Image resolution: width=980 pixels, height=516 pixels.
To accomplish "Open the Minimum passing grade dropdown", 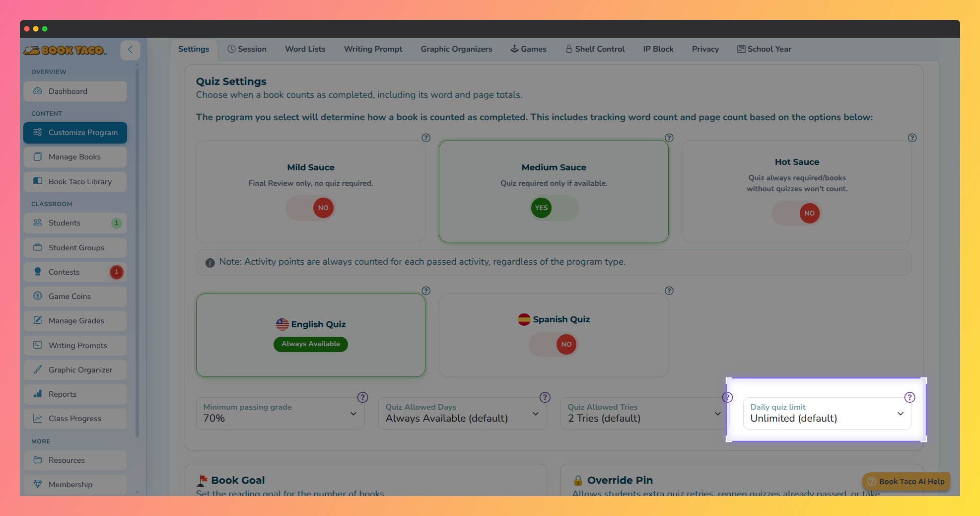I will pyautogui.click(x=280, y=413).
